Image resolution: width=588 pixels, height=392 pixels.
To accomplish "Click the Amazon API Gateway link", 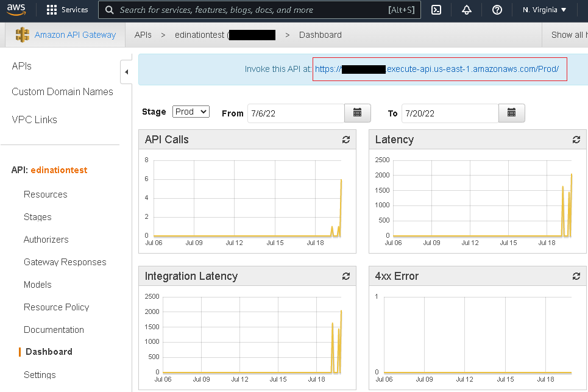I will 75,35.
